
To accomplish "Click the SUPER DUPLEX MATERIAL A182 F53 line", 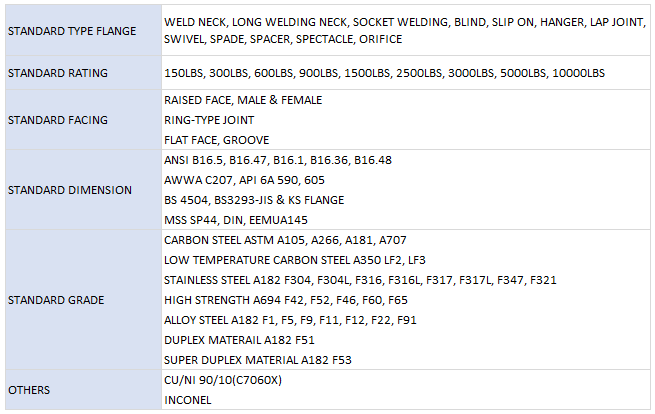I will pyautogui.click(x=257, y=360).
